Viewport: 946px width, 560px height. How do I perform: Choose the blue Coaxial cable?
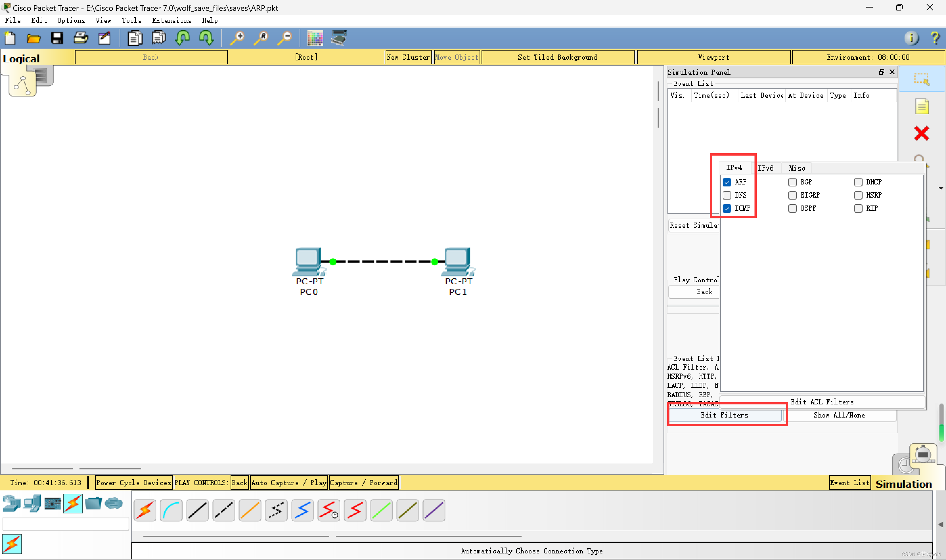point(303,510)
